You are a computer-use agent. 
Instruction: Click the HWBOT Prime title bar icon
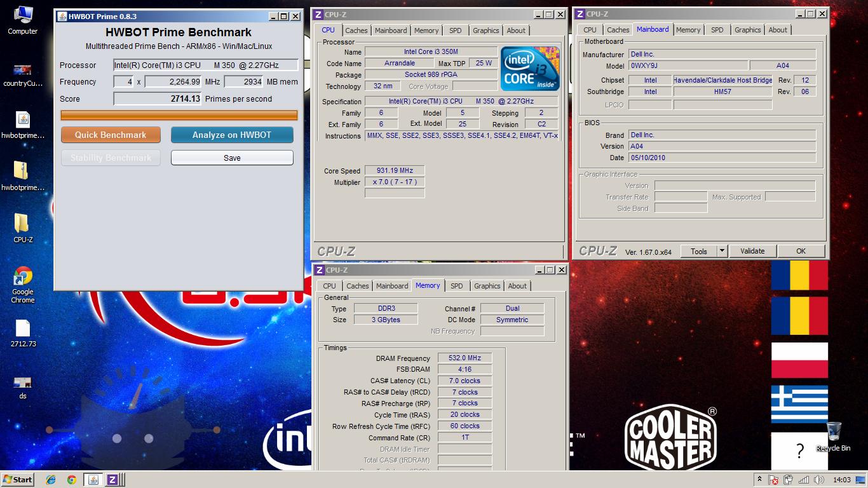[62, 16]
